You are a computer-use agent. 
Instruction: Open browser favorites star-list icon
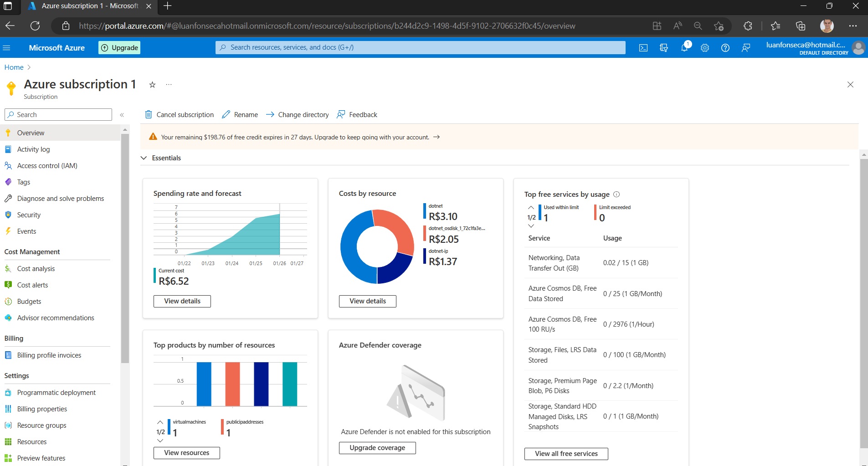pos(776,26)
